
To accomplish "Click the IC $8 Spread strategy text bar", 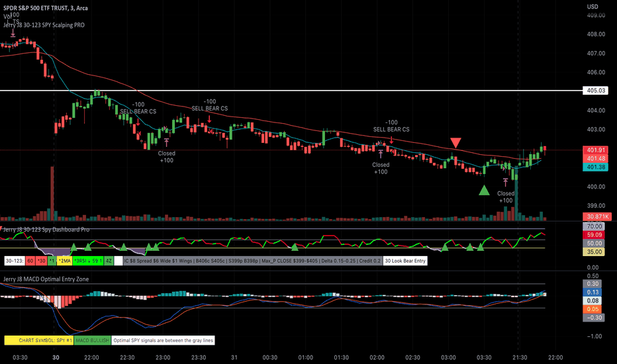I will (x=253, y=261).
